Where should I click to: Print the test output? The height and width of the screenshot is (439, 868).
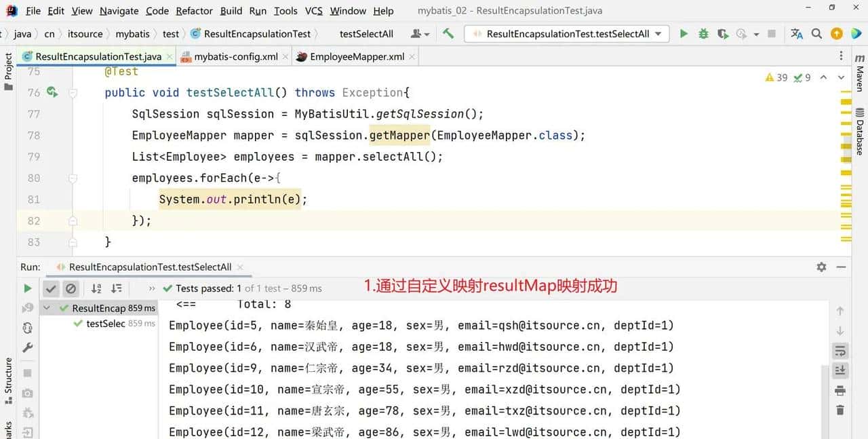(840, 391)
